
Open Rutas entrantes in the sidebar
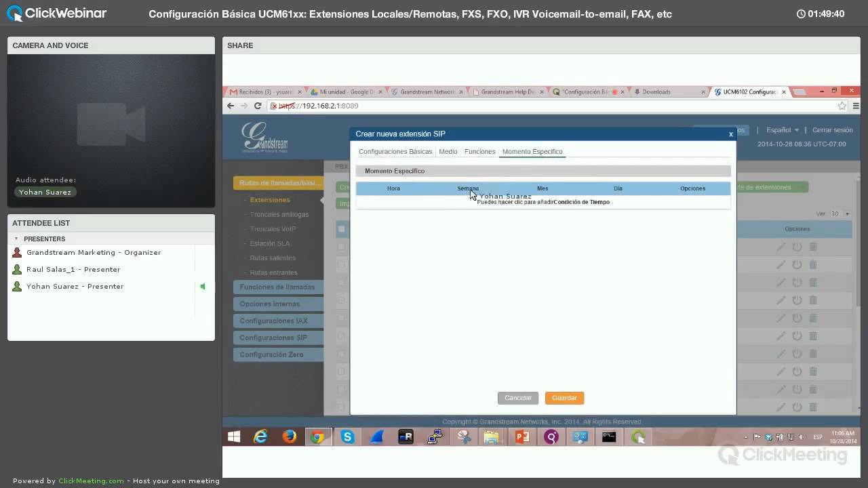[x=273, y=272]
